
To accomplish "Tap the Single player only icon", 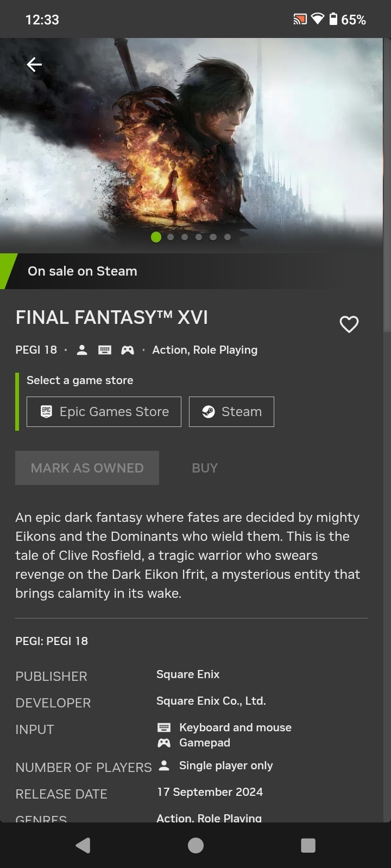I will click(x=164, y=765).
